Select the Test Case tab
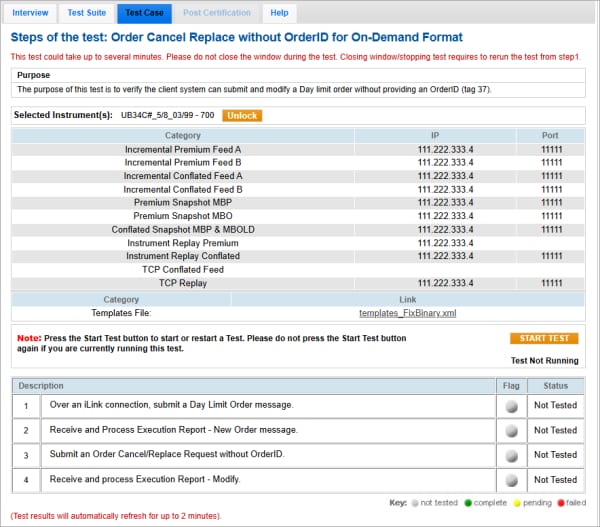The image size is (600, 527). 144,13
